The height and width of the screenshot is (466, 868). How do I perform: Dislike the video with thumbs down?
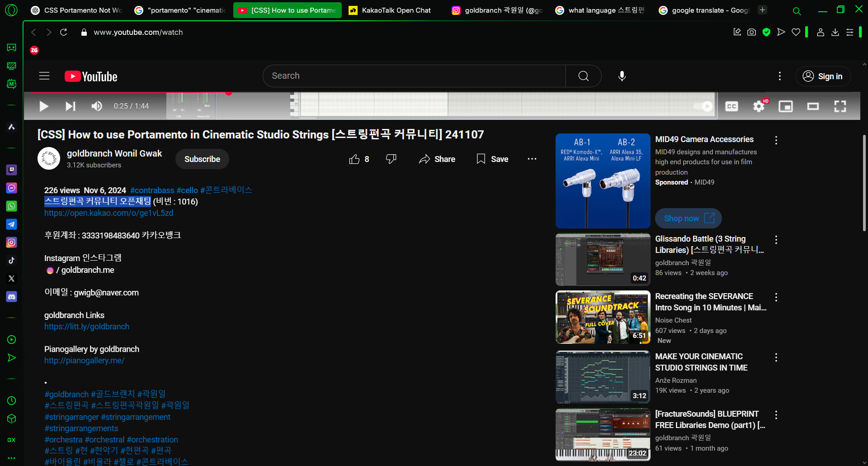[x=391, y=159]
